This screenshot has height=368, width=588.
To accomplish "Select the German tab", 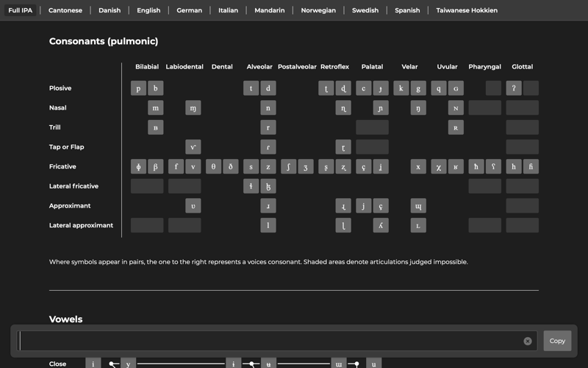I will tap(190, 10).
